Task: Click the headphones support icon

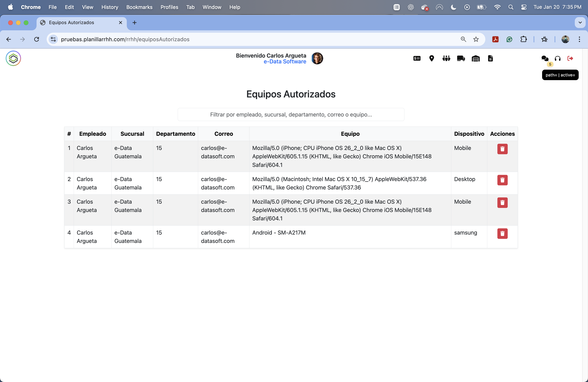Action: click(x=558, y=59)
